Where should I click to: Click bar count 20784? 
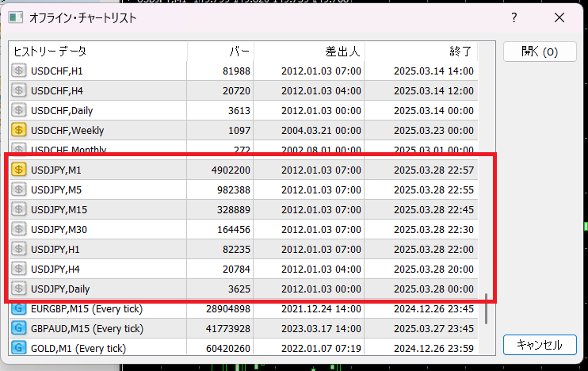[x=236, y=270]
